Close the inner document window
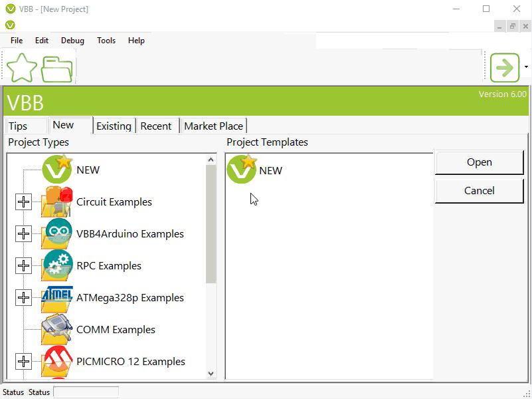 [525, 26]
